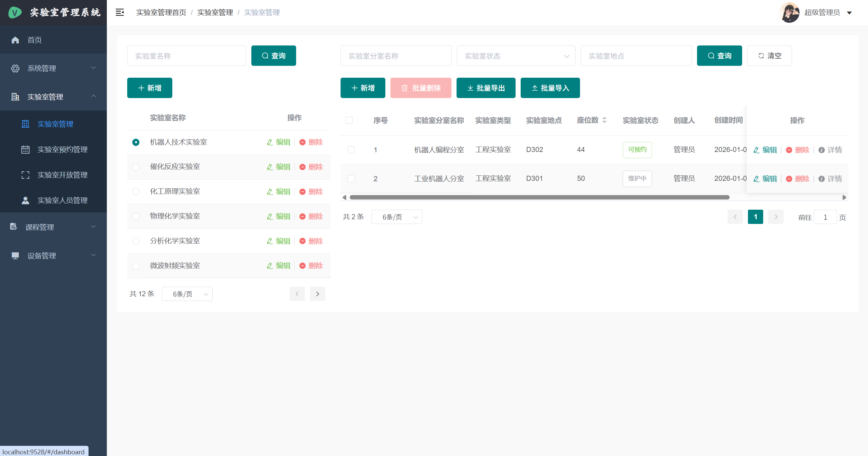Click the gear icon for 系统管理
The image size is (868, 456).
coord(15,69)
